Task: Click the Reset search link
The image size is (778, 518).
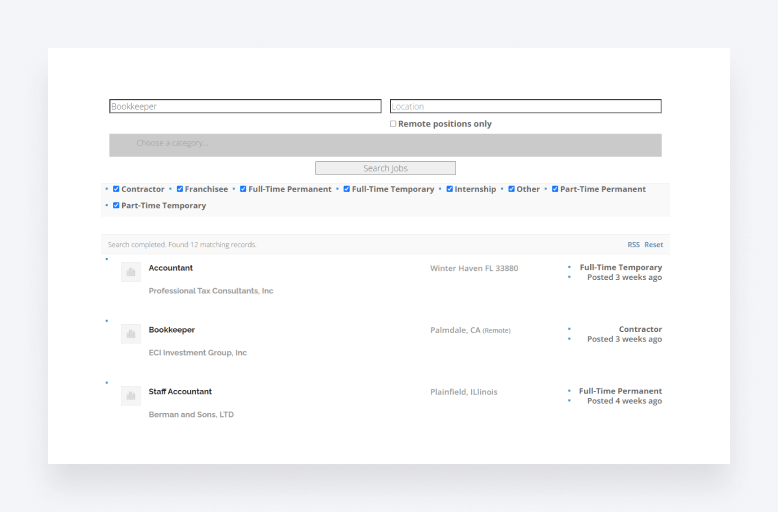Action: pos(653,245)
